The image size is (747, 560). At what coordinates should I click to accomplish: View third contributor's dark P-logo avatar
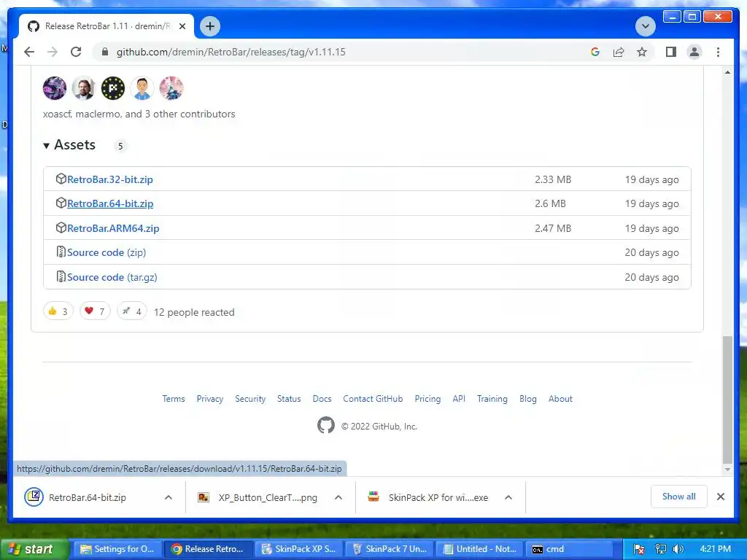(x=113, y=88)
